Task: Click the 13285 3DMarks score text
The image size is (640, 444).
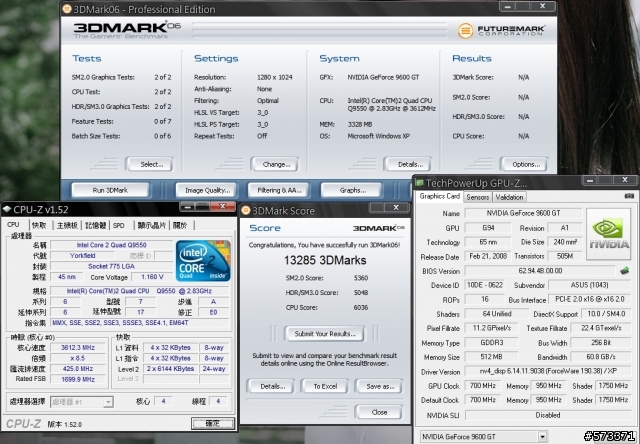Action: click(325, 260)
